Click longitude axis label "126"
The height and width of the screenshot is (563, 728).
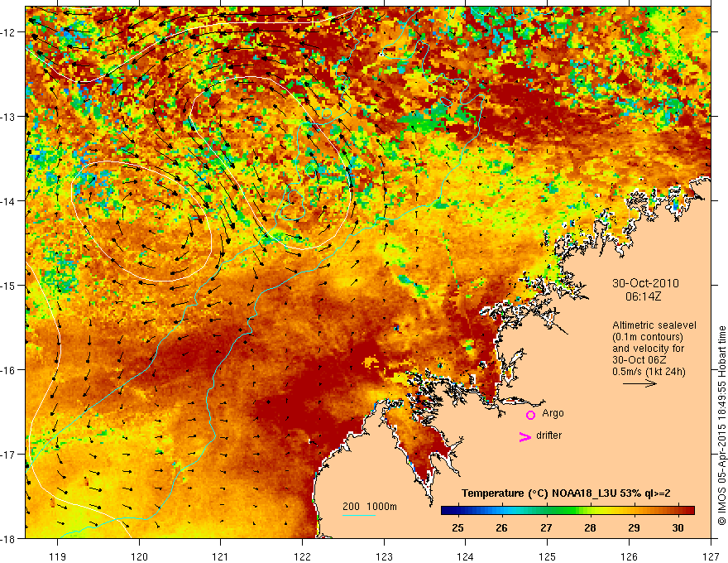click(x=629, y=556)
